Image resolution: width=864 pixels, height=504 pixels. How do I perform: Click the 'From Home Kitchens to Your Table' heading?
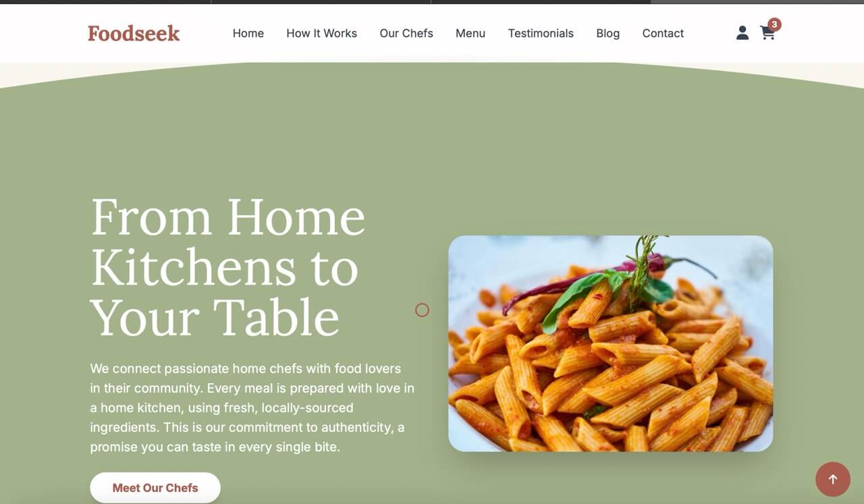pos(227,267)
